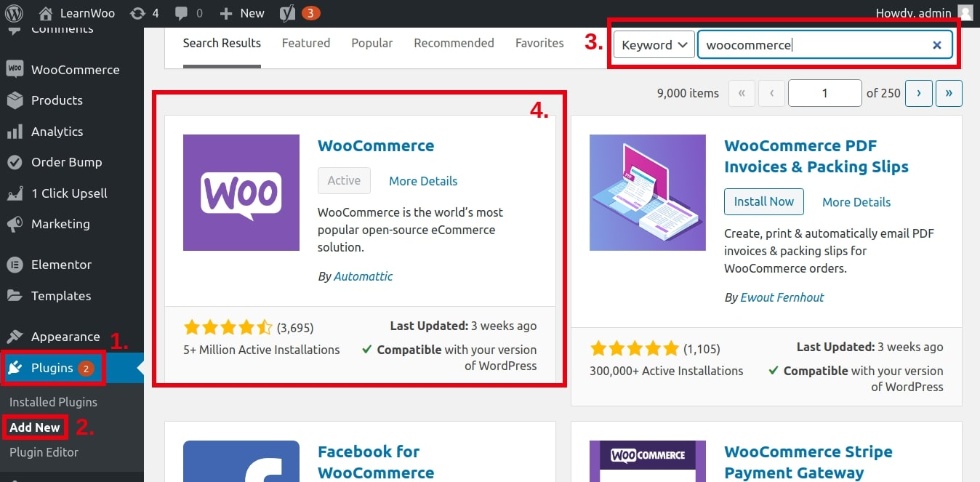Click the Plugins plug icon

pyautogui.click(x=15, y=368)
